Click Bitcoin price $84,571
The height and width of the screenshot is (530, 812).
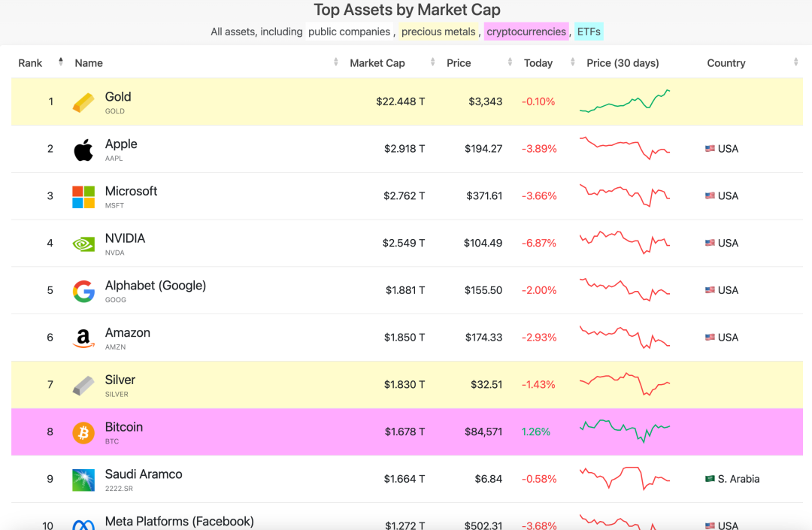pyautogui.click(x=483, y=432)
